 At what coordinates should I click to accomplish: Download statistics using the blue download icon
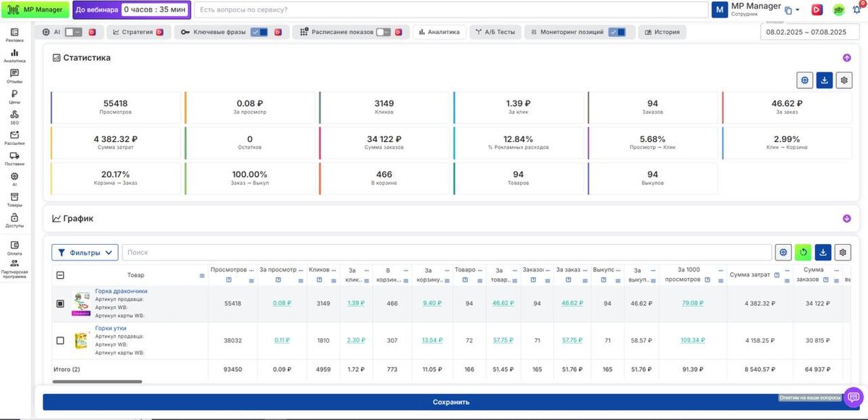pyautogui.click(x=824, y=80)
